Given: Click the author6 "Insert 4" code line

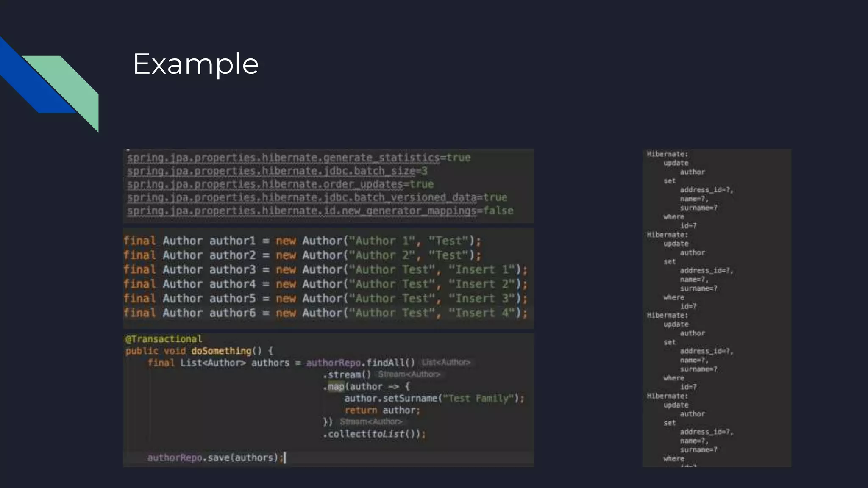Looking at the screenshot, I should point(325,313).
